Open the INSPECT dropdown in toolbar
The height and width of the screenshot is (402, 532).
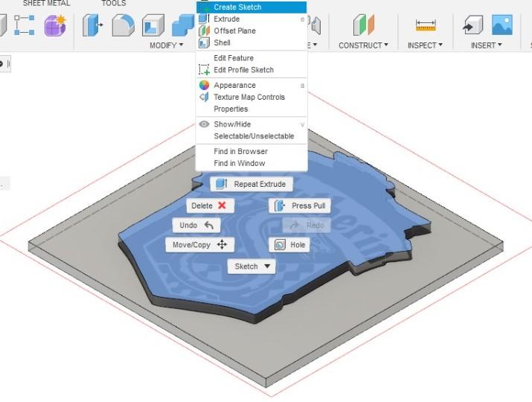(x=425, y=45)
